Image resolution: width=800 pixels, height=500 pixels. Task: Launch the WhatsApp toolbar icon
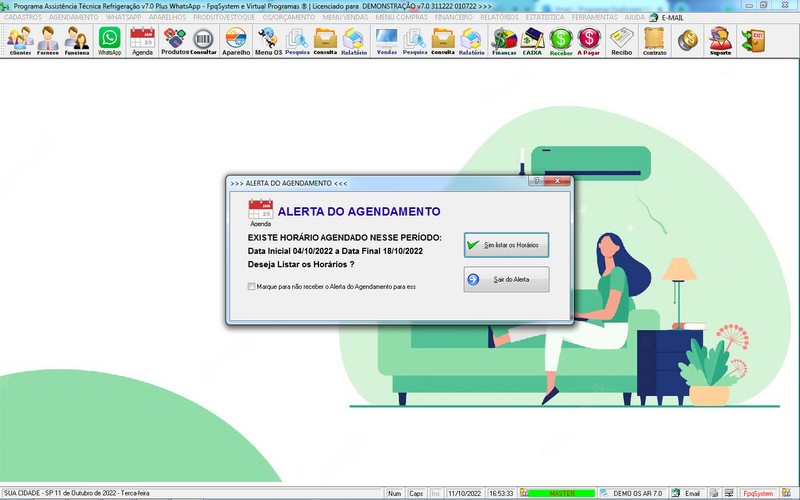(x=109, y=40)
